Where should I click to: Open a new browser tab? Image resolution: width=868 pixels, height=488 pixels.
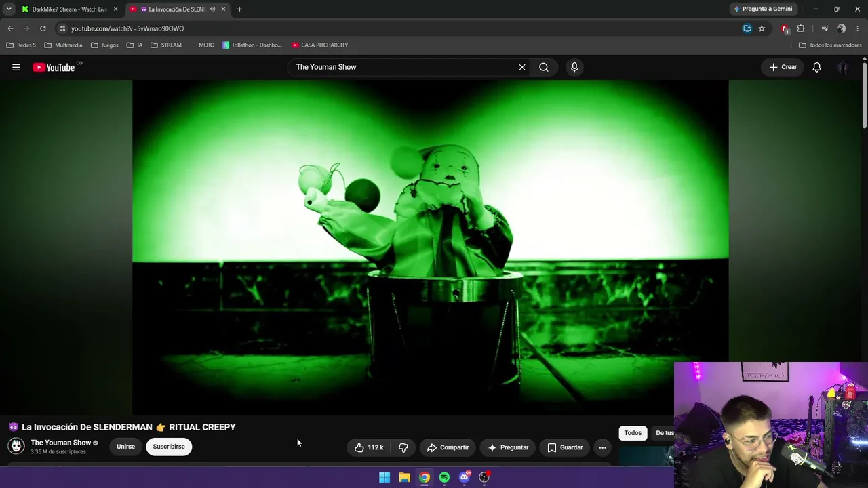pos(239,9)
